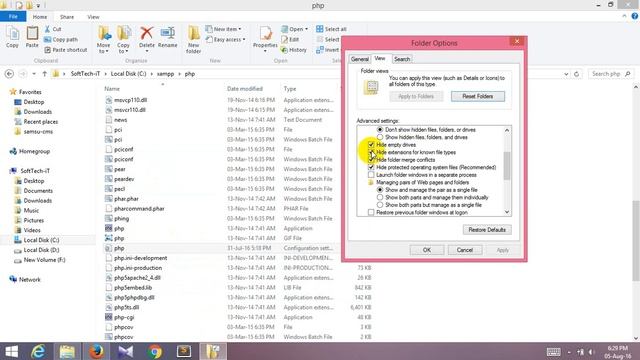Viewport: 640px width, 360px height.
Task: Select Don't show hidden files, folders, or drives
Action: coord(380,130)
